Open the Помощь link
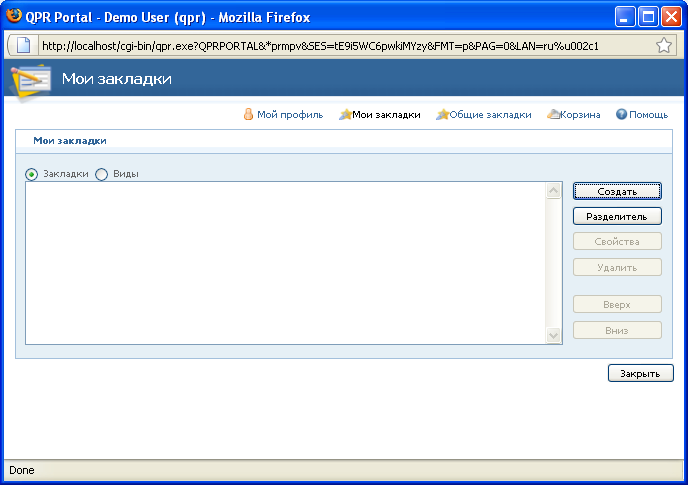 [649, 115]
